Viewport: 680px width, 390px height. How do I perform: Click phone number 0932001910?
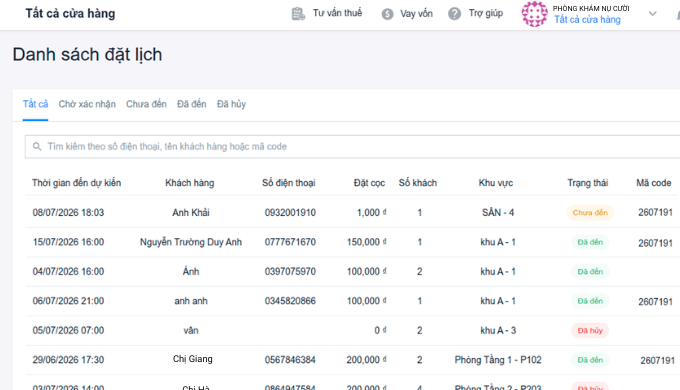(x=290, y=213)
